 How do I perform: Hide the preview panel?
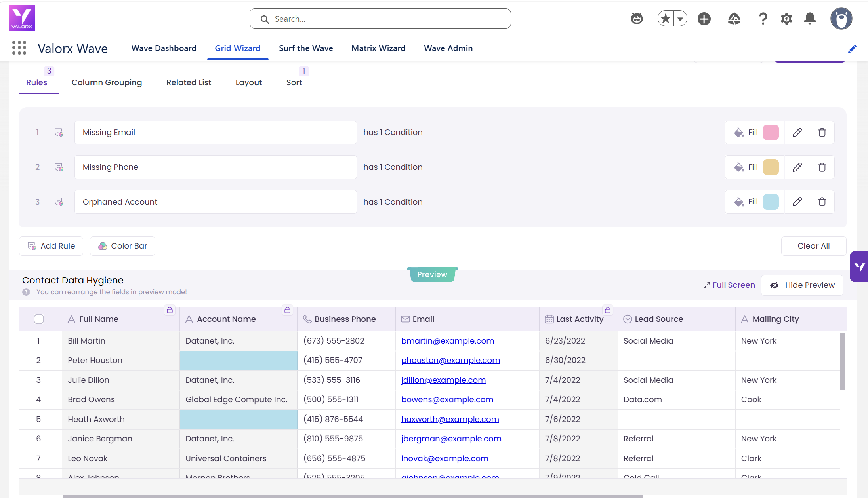[802, 285]
